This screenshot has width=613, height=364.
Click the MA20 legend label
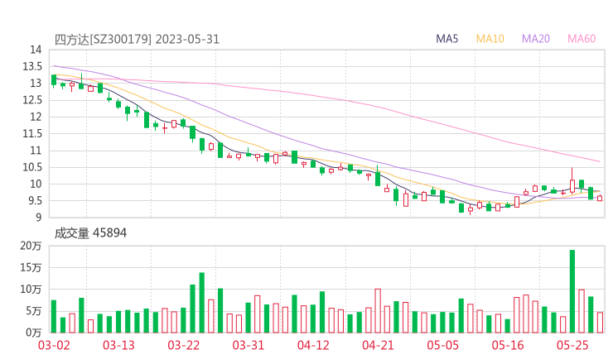coord(536,39)
